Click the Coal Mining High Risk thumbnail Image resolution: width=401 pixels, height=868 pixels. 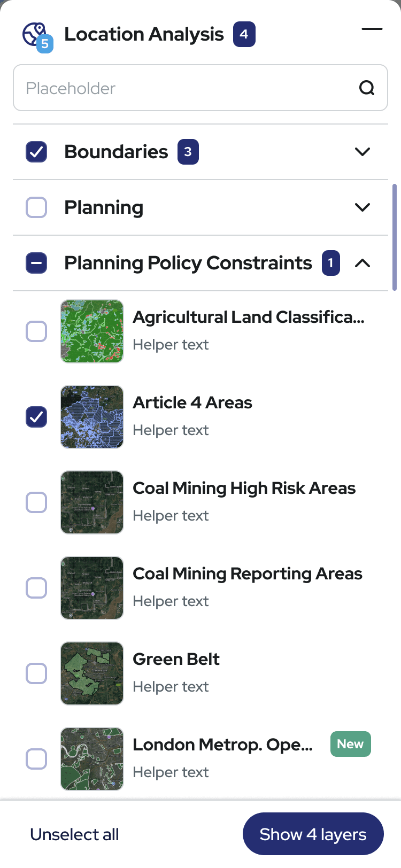point(92,502)
